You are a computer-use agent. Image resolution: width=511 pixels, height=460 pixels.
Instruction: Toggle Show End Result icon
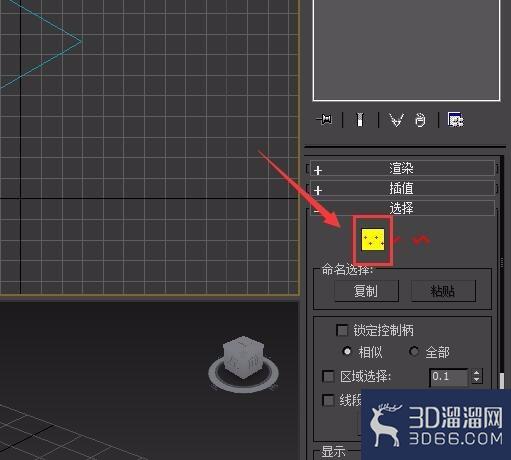(x=360, y=120)
